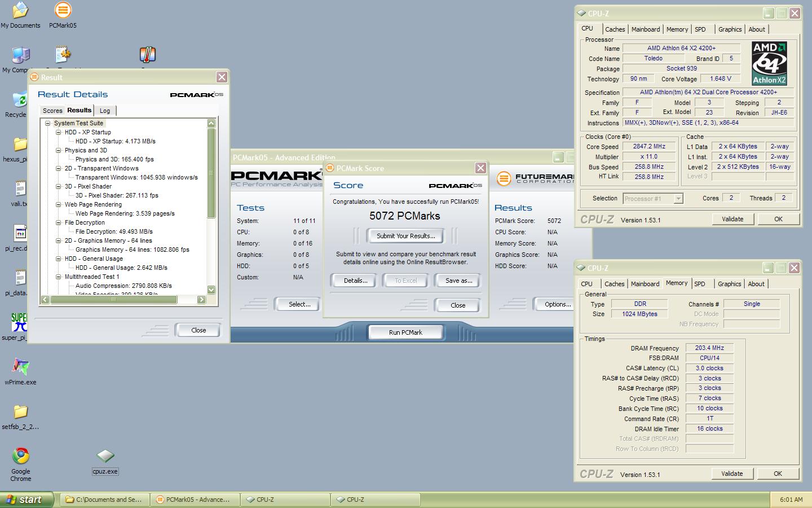The height and width of the screenshot is (508, 812).
Task: Click the vertical scrollbar up arrow in results tree
Action: click(211, 123)
